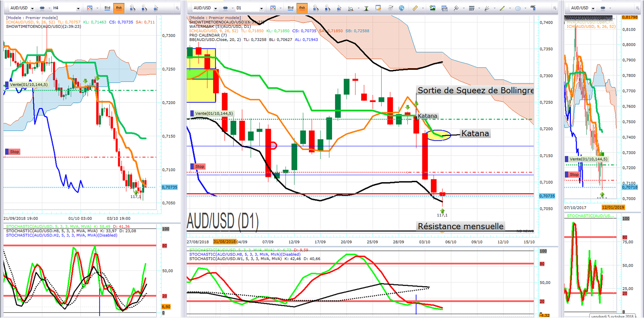
Task: Click the "Sortie de Squeez de Bollingre" annotation
Action: click(475, 90)
